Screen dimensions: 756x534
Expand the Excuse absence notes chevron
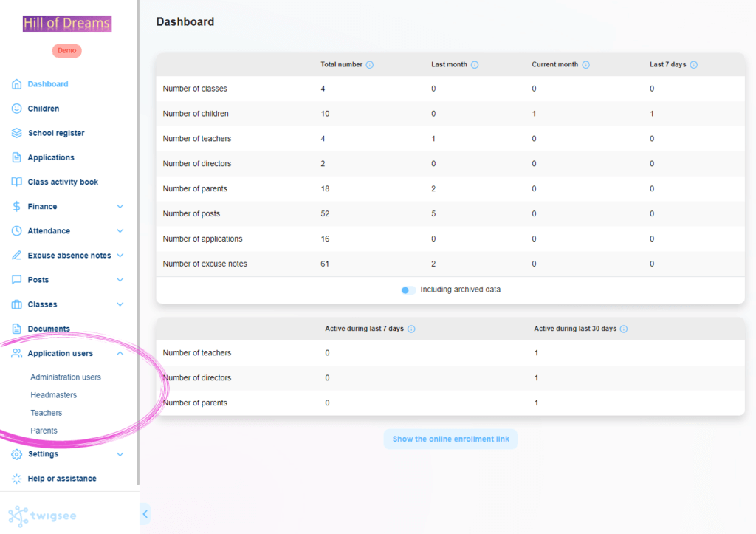(x=120, y=255)
